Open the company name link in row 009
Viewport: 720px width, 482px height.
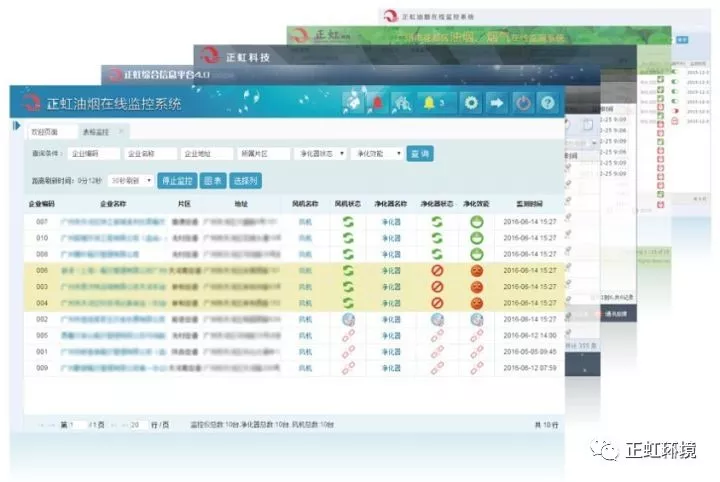[113, 368]
